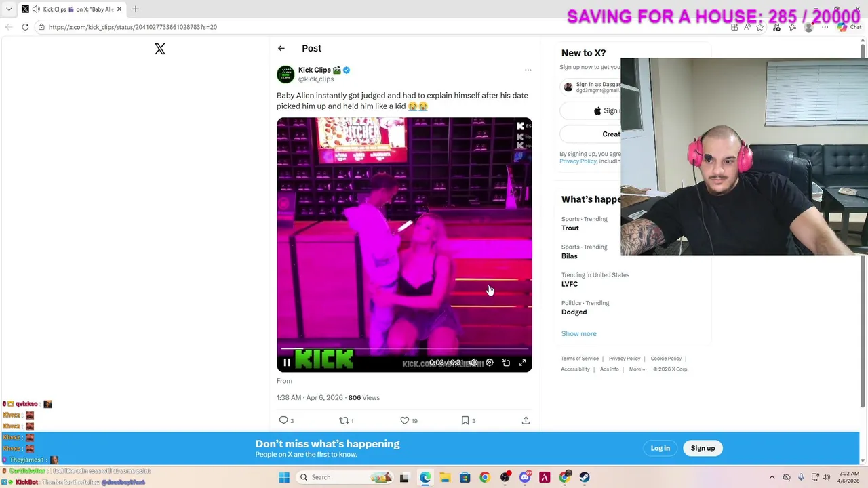Select the Kick Clips on X browser tab
This screenshot has height=488, width=868.
73,9
